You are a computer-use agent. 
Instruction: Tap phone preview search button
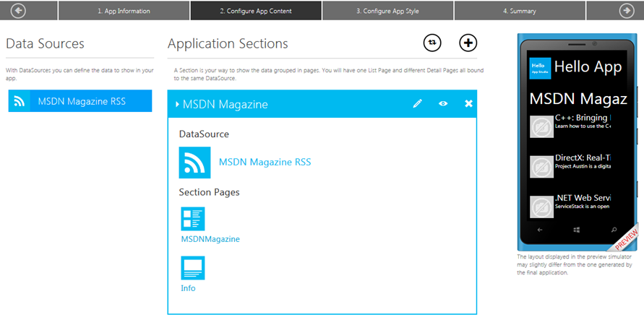[x=614, y=230]
